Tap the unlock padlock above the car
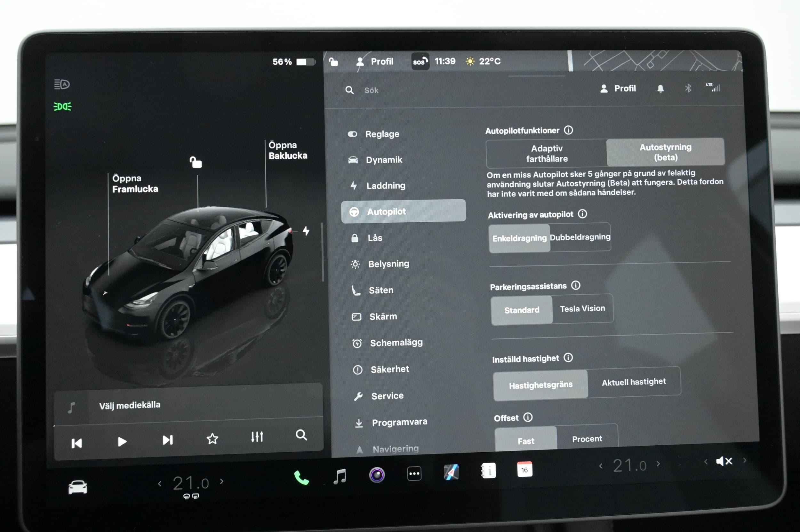The image size is (800, 532). [x=196, y=162]
